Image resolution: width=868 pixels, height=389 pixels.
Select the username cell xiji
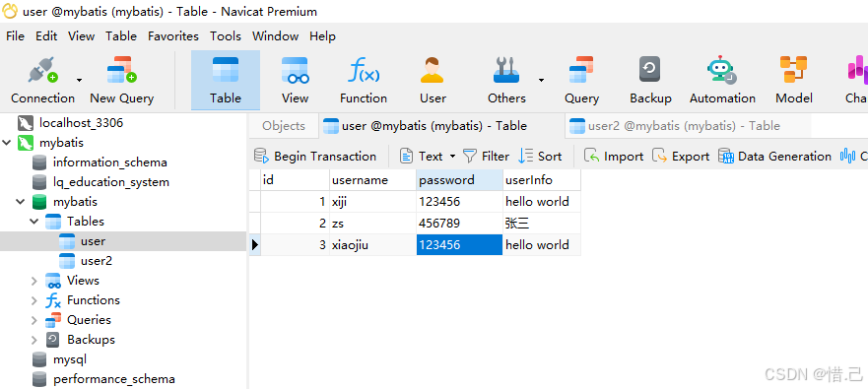click(372, 202)
